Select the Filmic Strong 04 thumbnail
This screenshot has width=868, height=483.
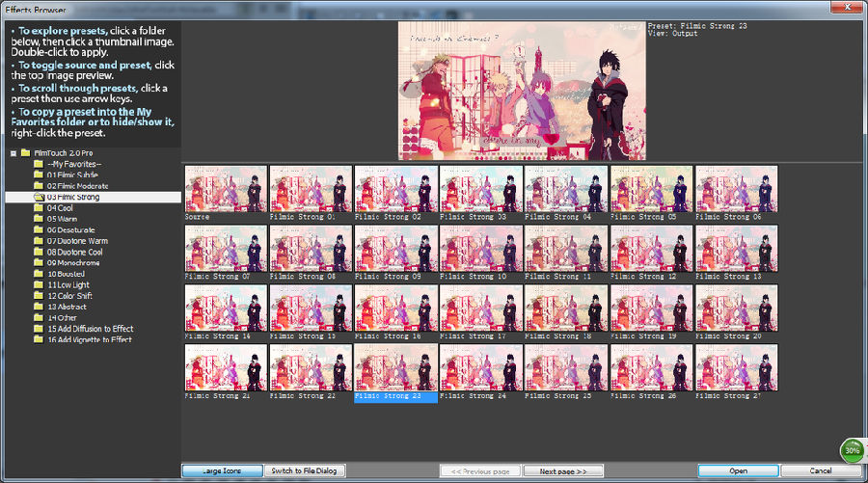(x=566, y=189)
